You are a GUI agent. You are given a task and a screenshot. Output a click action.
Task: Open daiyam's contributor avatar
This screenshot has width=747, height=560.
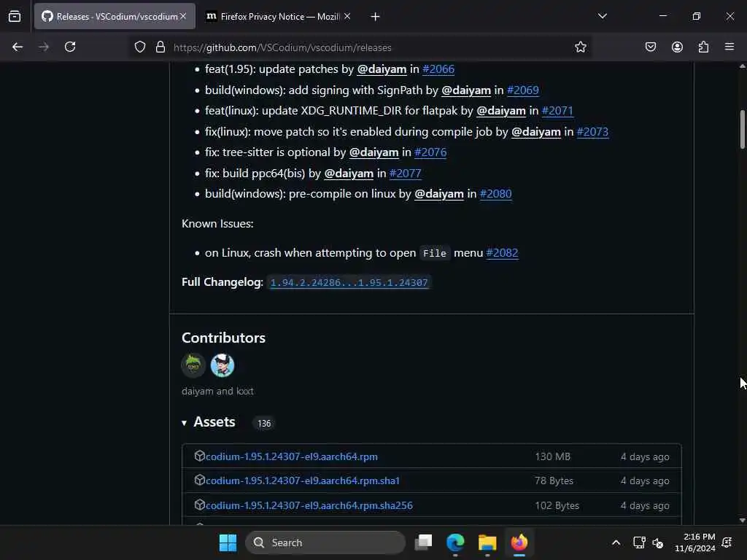point(193,365)
